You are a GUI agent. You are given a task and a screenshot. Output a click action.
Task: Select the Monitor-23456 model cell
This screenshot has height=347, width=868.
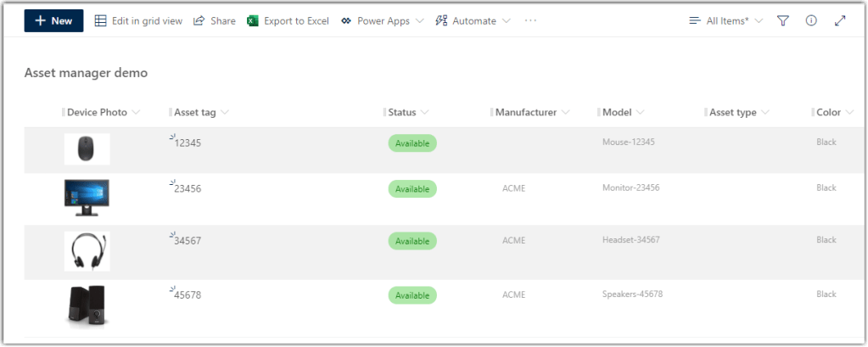pos(630,187)
